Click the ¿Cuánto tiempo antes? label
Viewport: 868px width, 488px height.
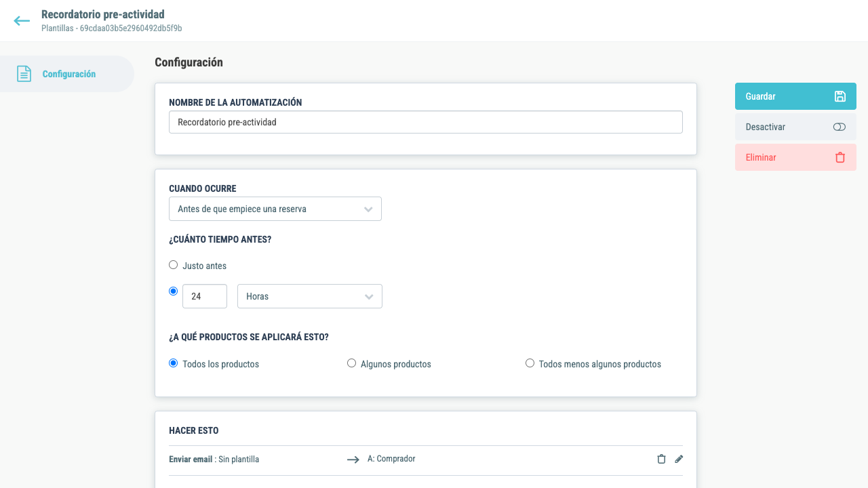[220, 239]
